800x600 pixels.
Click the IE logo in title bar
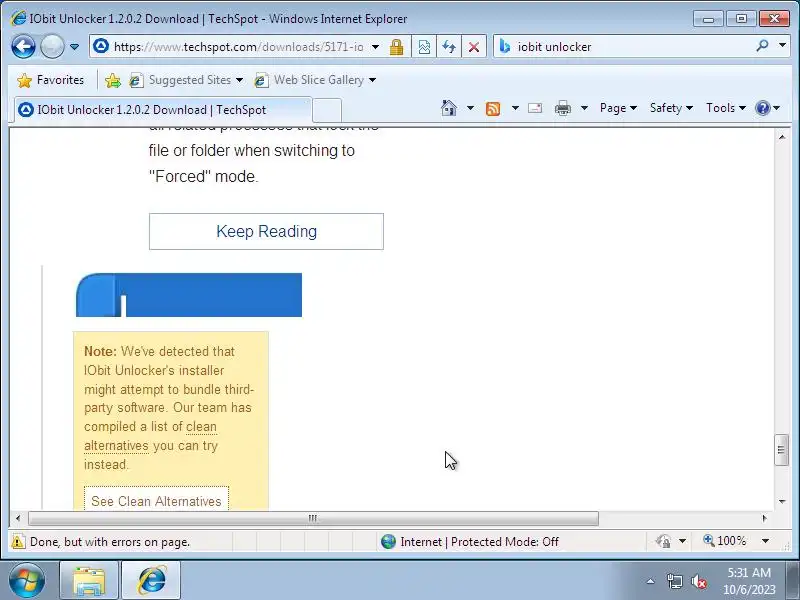[x=18, y=18]
